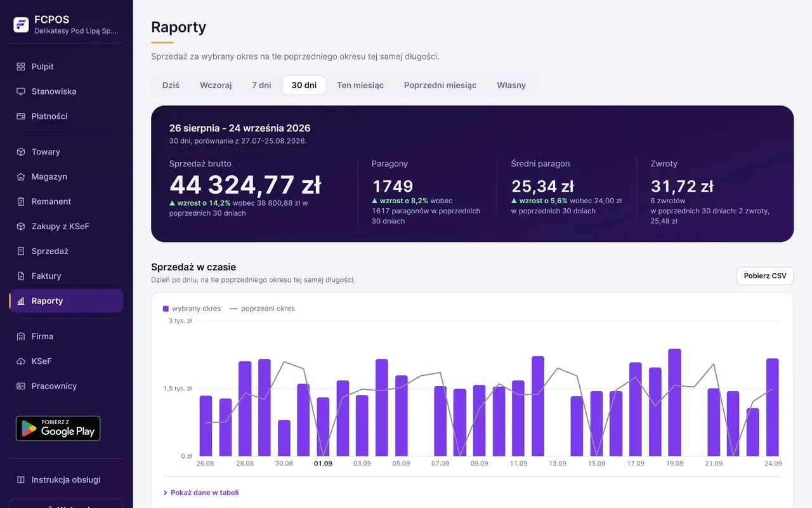Open Faktury via the document icon
This screenshot has height=508, width=812.
(21, 276)
